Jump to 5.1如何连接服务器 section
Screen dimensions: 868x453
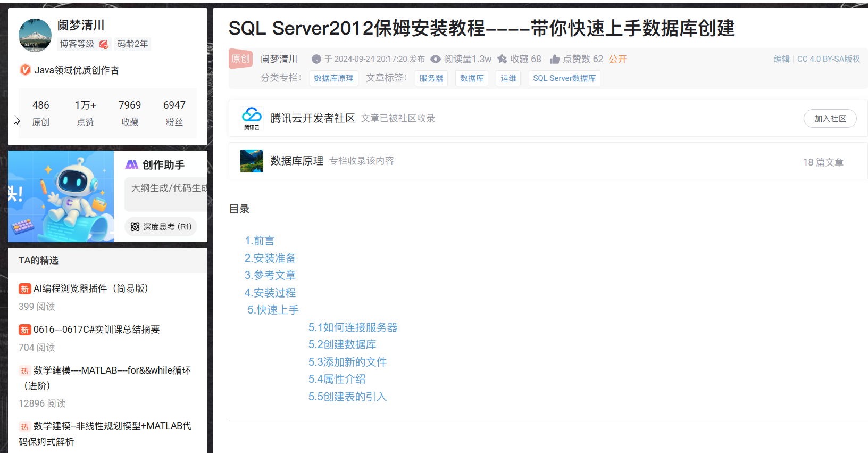click(x=353, y=327)
